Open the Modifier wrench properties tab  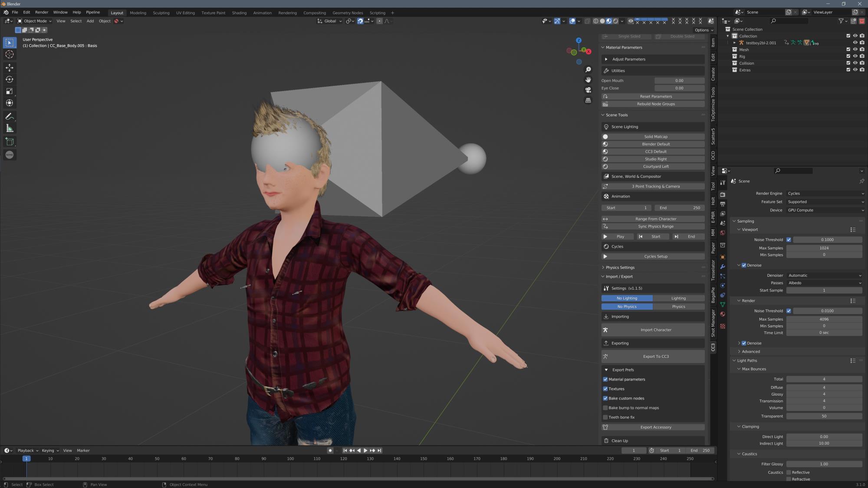point(723,266)
